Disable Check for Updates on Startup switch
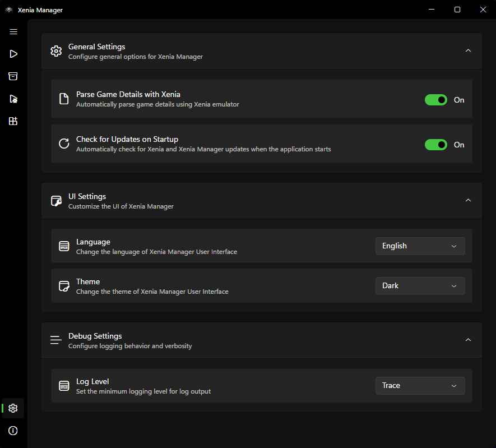The height and width of the screenshot is (448, 496). point(436,145)
